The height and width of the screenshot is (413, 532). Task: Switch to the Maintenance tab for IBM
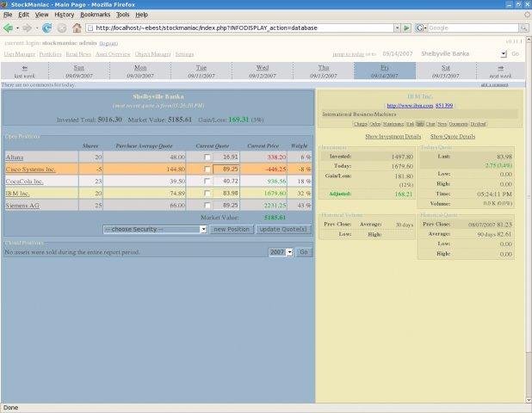(393, 124)
